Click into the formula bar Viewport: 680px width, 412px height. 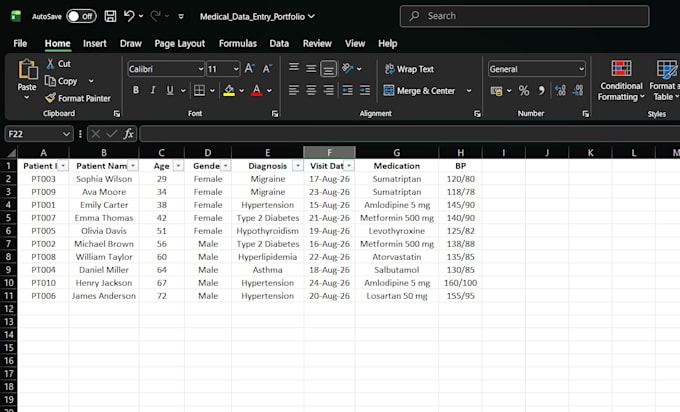[409, 134]
